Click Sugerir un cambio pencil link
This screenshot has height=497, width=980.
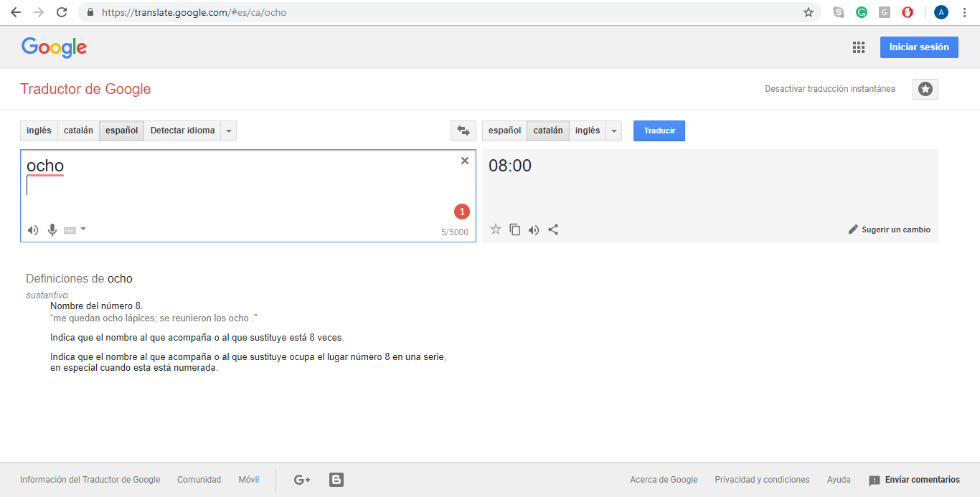890,229
